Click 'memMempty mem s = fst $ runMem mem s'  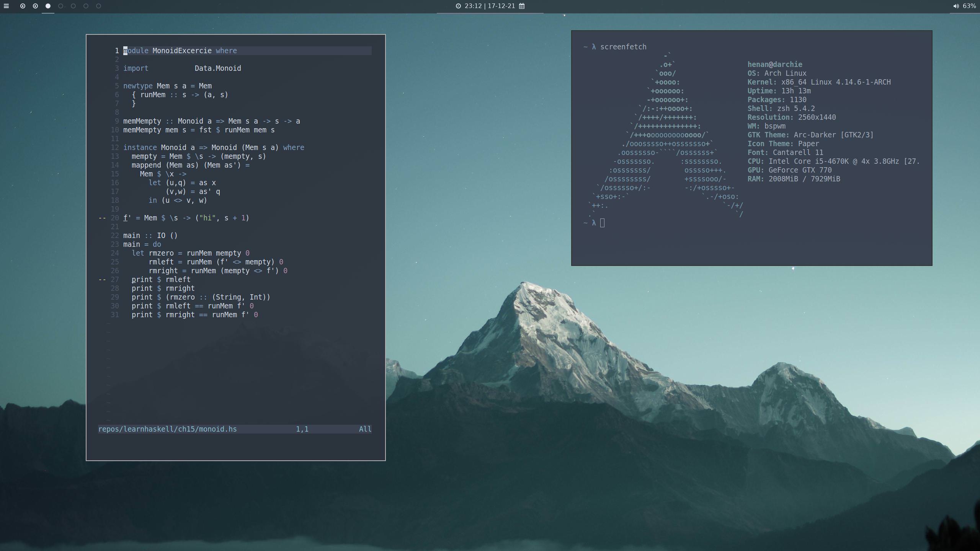199,130
